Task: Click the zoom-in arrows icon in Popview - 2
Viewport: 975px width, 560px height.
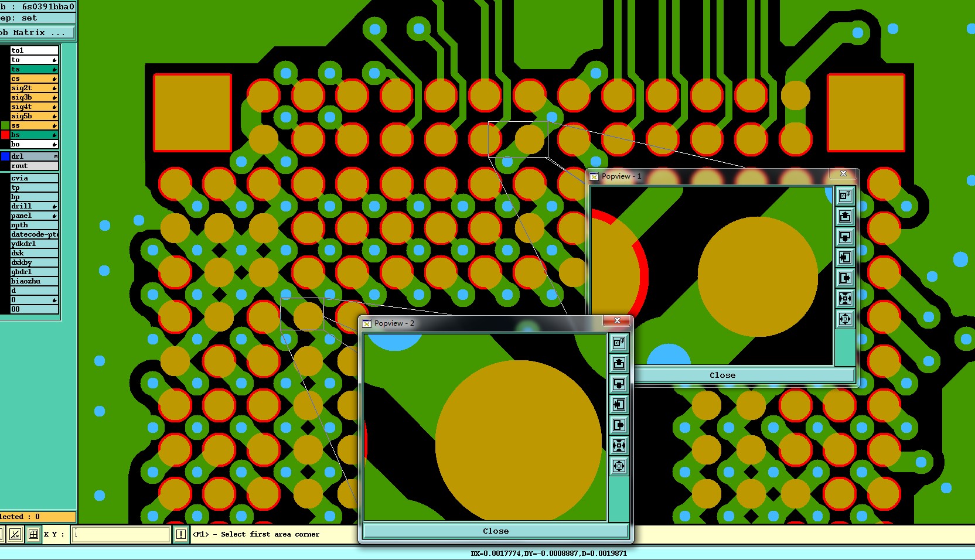Action: point(619,445)
